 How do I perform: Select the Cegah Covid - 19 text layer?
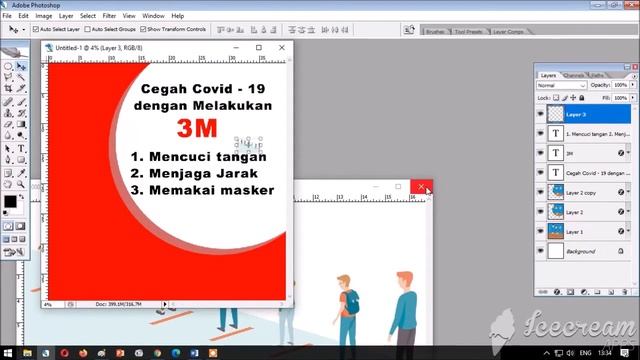pyautogui.click(x=588, y=173)
